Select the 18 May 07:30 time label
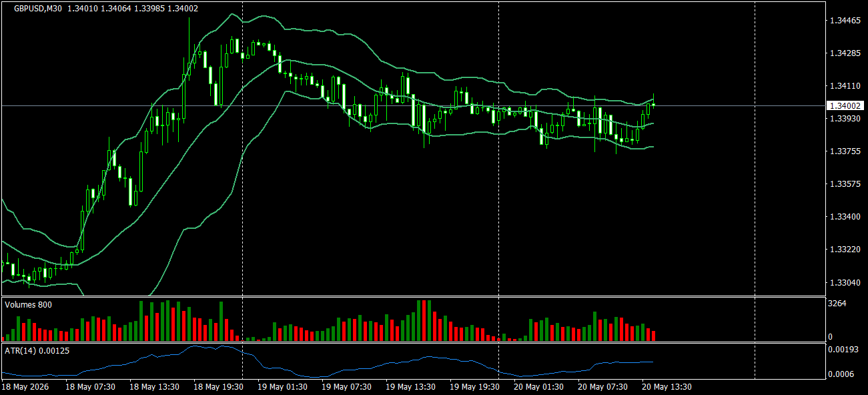 pyautogui.click(x=91, y=387)
